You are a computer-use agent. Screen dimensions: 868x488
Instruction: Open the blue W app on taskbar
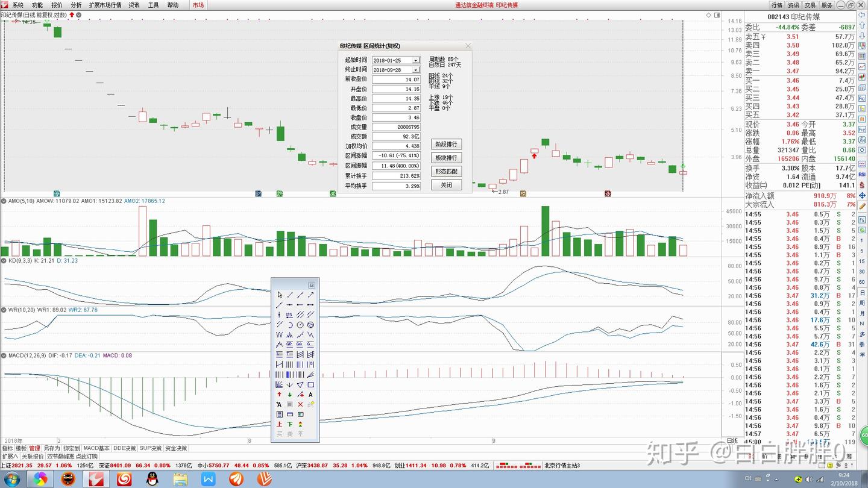click(209, 479)
